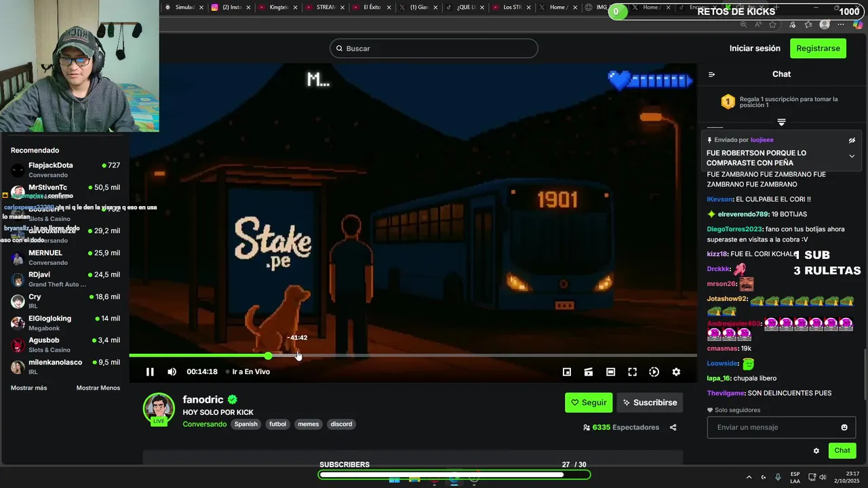Open chat settings gear icon
This screenshot has height=488, width=868.
pos(816,451)
